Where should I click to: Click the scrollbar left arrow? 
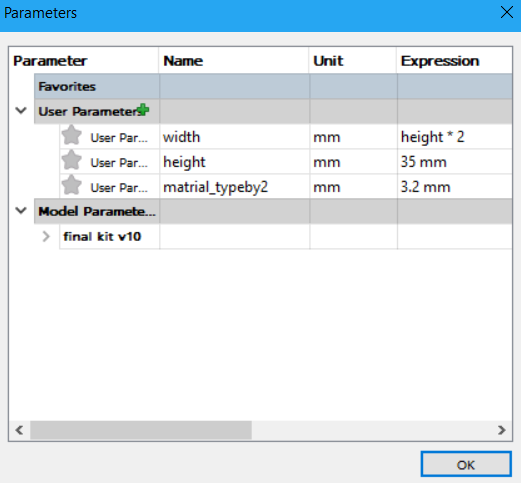(19, 430)
